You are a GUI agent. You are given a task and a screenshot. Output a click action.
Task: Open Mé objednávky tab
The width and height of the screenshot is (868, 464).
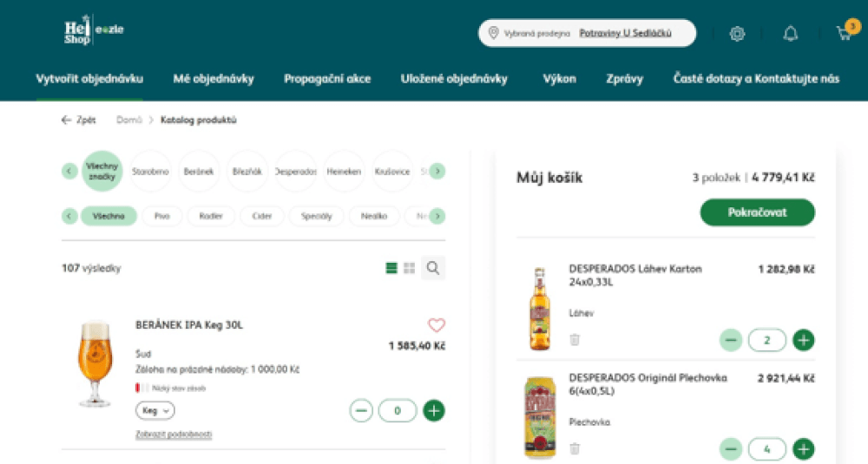coord(214,79)
